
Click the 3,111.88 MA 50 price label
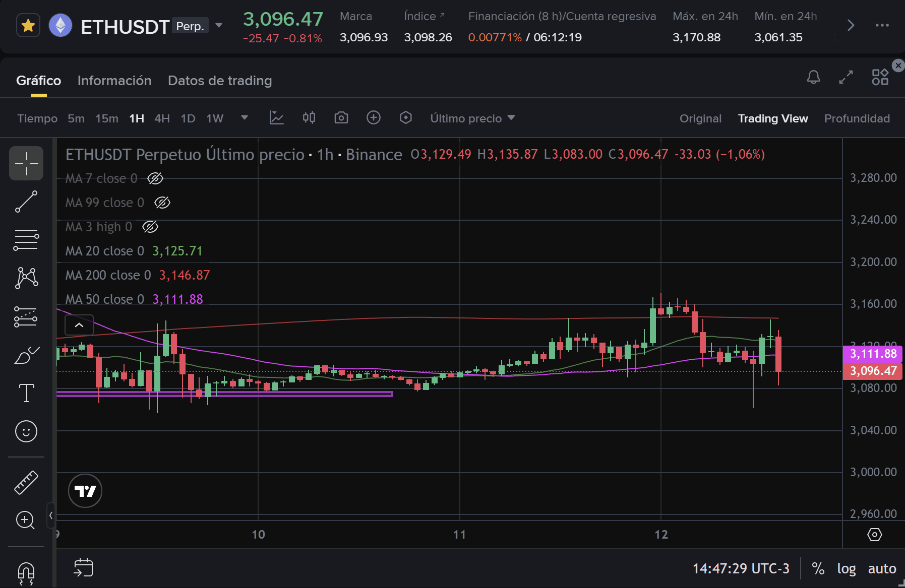(x=873, y=354)
